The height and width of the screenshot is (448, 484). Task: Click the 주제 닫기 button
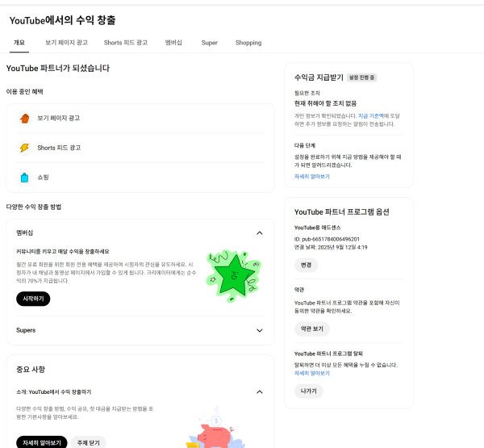coord(88,442)
